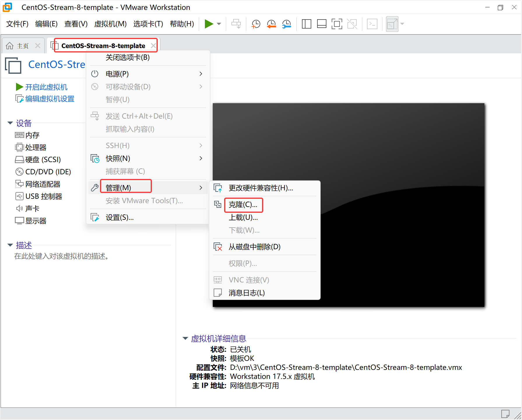The height and width of the screenshot is (420, 522).
Task: Click the snapshot icon beside 快照(N)
Action: 95,158
